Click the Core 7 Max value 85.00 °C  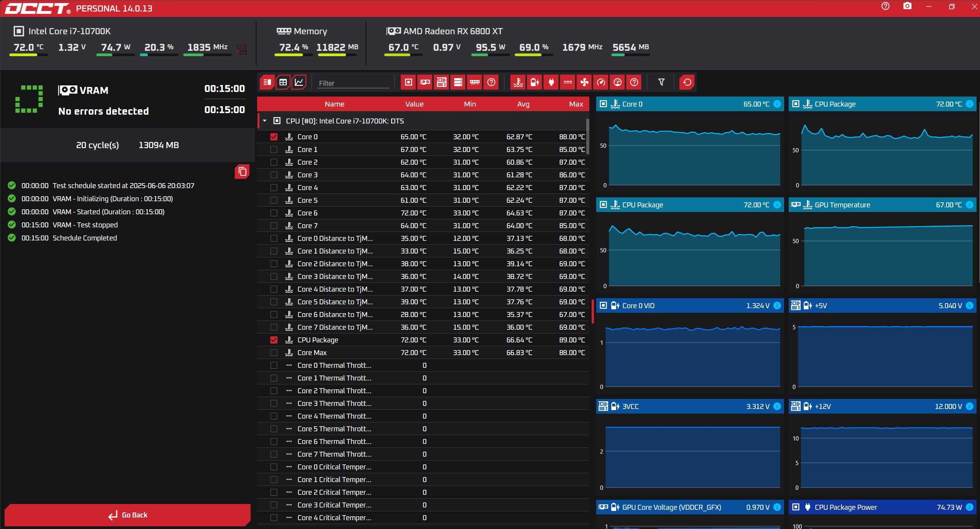(x=572, y=225)
